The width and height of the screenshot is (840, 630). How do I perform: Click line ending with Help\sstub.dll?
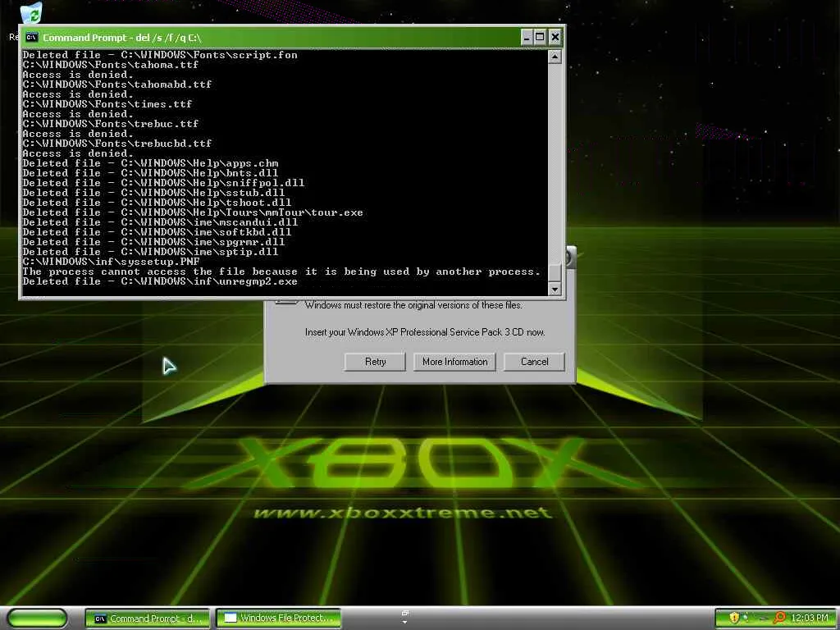click(x=153, y=192)
